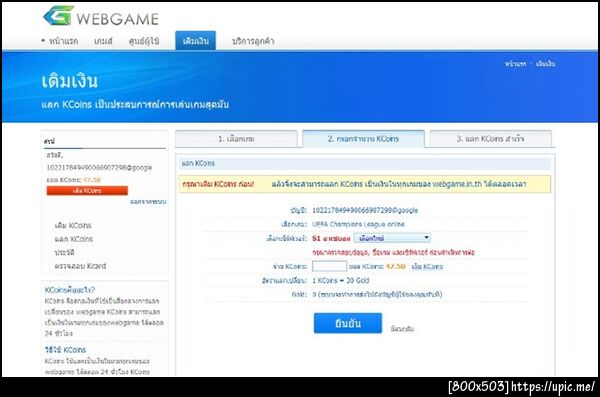Click the 1 KCoins = 30 Gold rate text

tap(341, 280)
